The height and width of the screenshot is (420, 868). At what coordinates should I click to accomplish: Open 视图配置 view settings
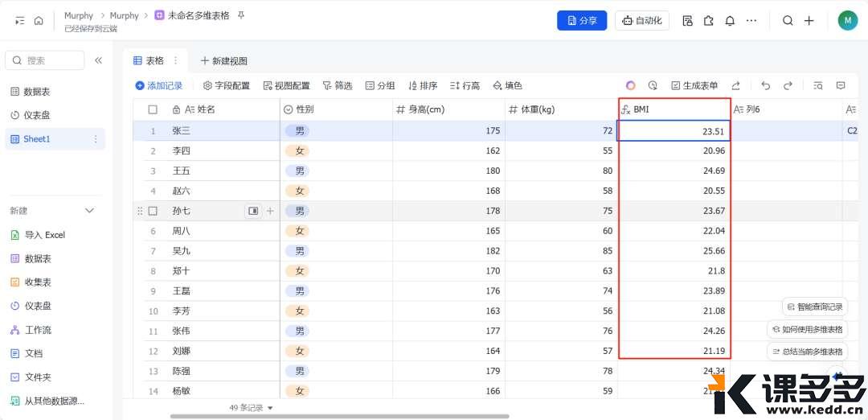tap(286, 85)
